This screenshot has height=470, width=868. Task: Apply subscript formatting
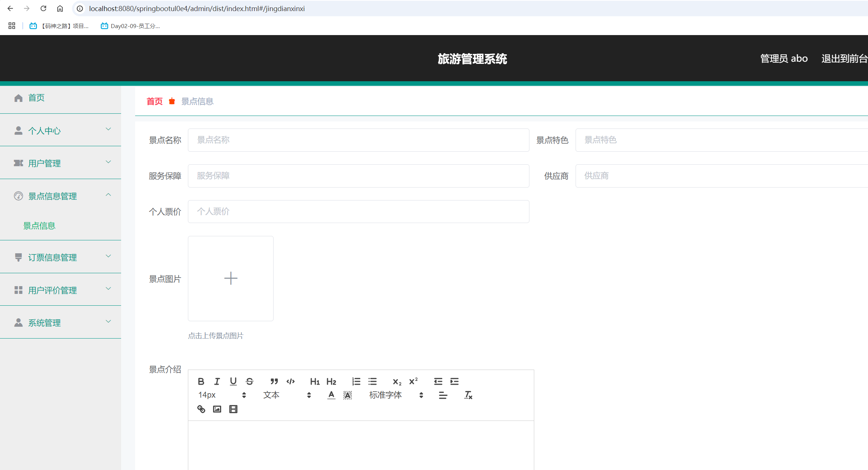click(x=396, y=381)
